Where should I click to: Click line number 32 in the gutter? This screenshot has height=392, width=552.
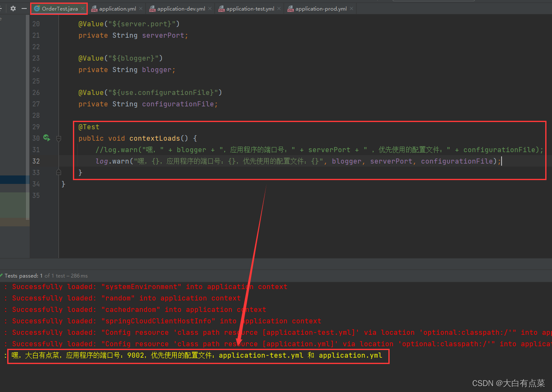[x=36, y=161]
